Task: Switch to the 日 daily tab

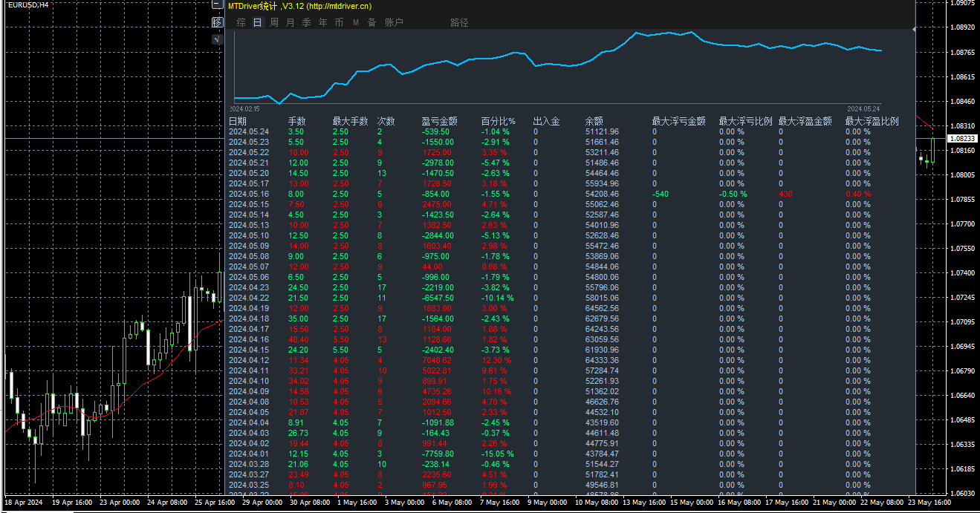Action: 257,22
